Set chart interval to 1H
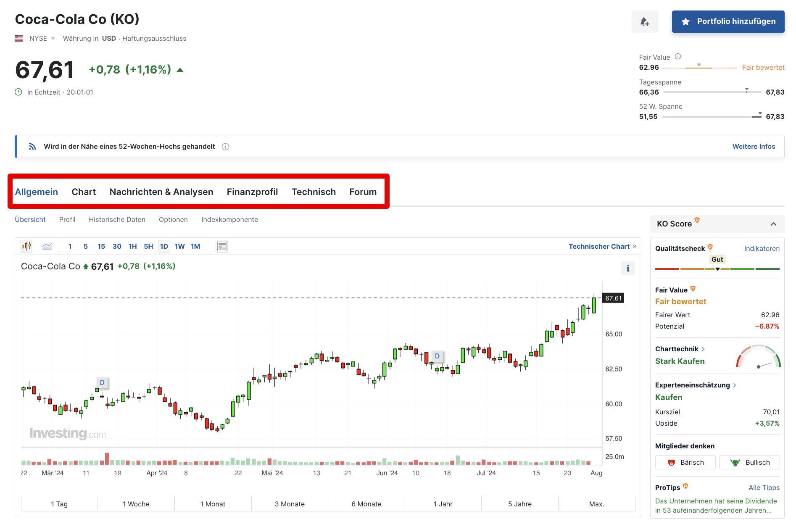Screen dimensions: 796x532 tap(133, 246)
